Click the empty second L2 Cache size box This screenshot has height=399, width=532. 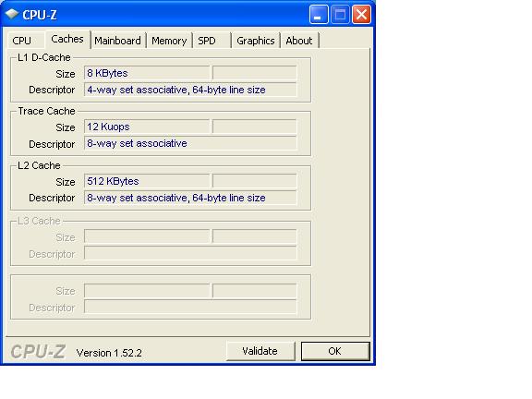coord(255,181)
